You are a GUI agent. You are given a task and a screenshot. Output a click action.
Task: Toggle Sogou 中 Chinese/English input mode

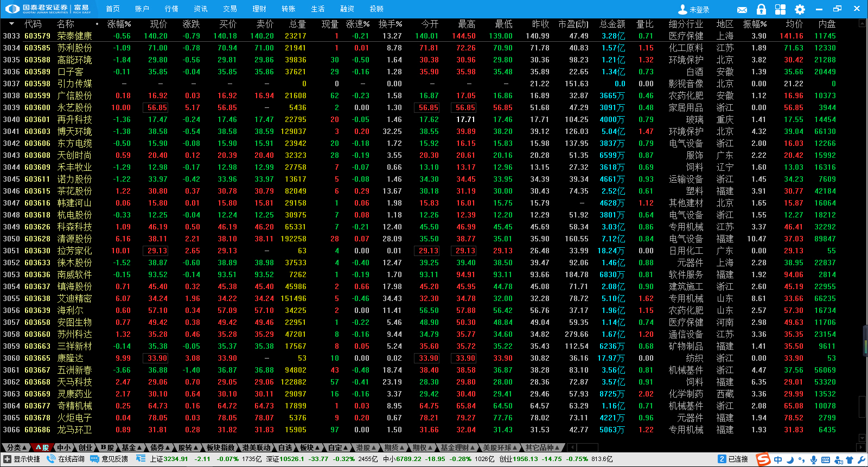point(778,459)
